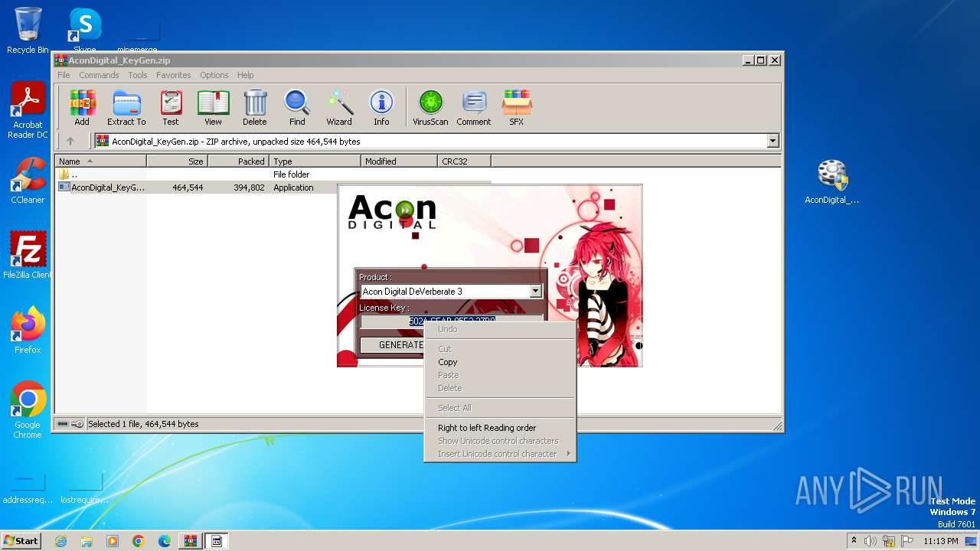The height and width of the screenshot is (551, 980).
Task: Select the Recycle Bin desktop icon
Action: tap(28, 31)
